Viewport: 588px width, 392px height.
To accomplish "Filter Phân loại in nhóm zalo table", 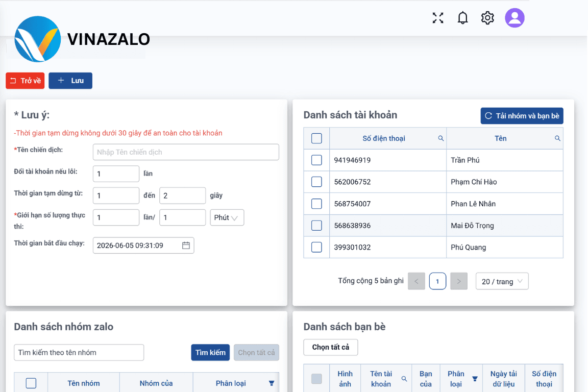I will [271, 383].
